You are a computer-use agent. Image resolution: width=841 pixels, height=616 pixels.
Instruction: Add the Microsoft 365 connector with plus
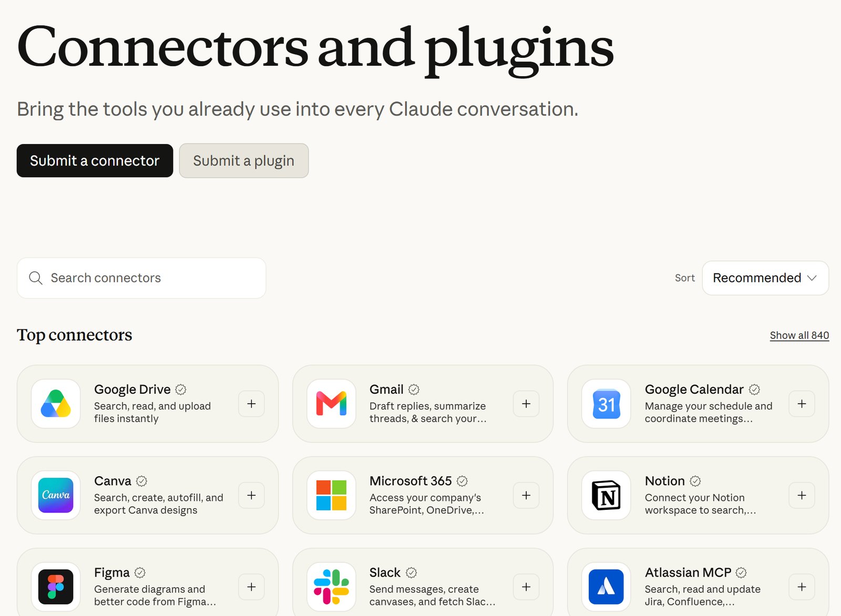click(526, 495)
